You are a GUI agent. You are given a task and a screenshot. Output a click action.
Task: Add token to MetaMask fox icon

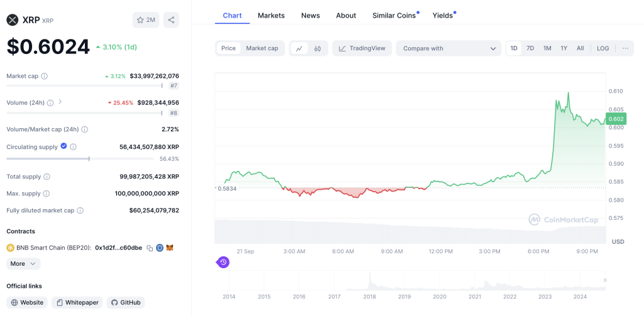(170, 248)
